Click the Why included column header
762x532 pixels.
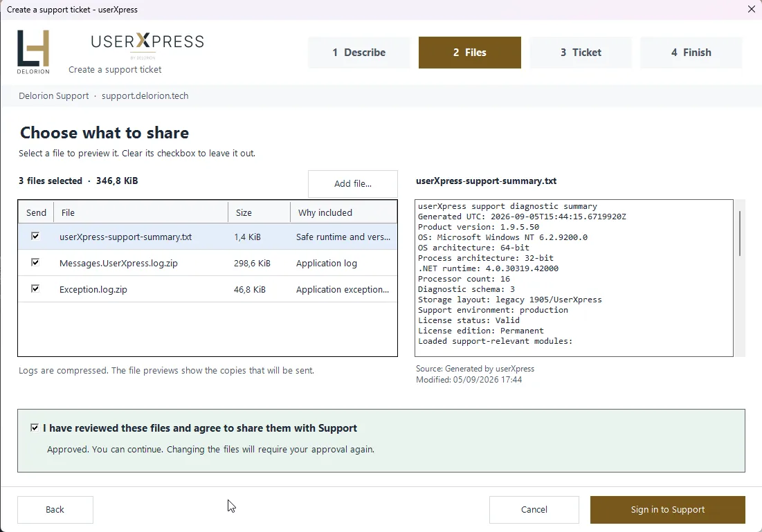point(343,212)
